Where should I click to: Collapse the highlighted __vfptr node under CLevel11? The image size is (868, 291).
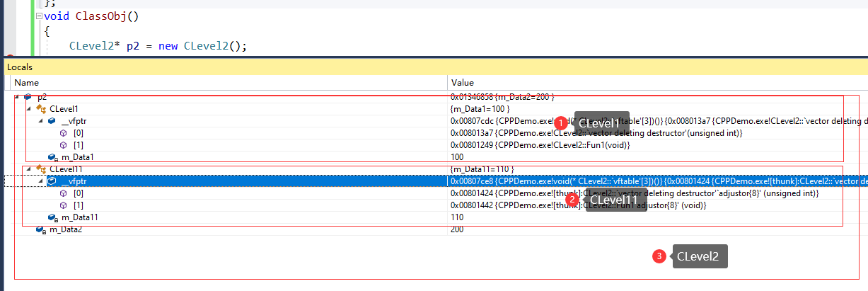pyautogui.click(x=41, y=181)
